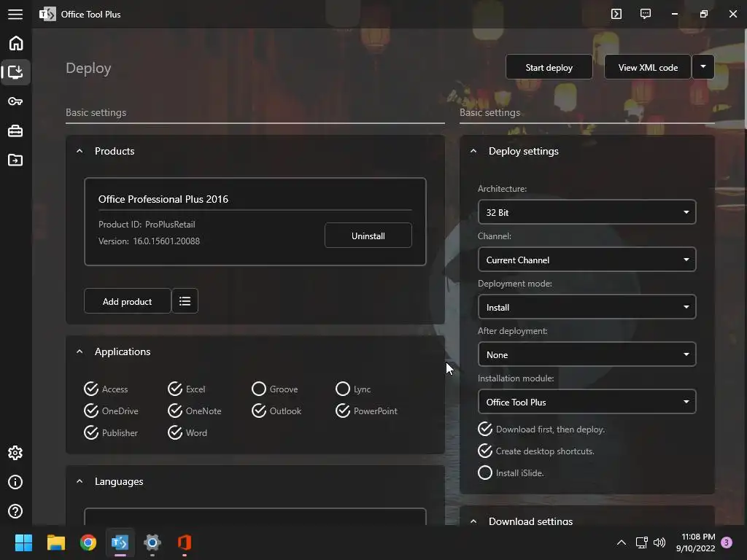Viewport: 747px width, 560px height.
Task: Uncheck the Word application
Action: pos(187,433)
